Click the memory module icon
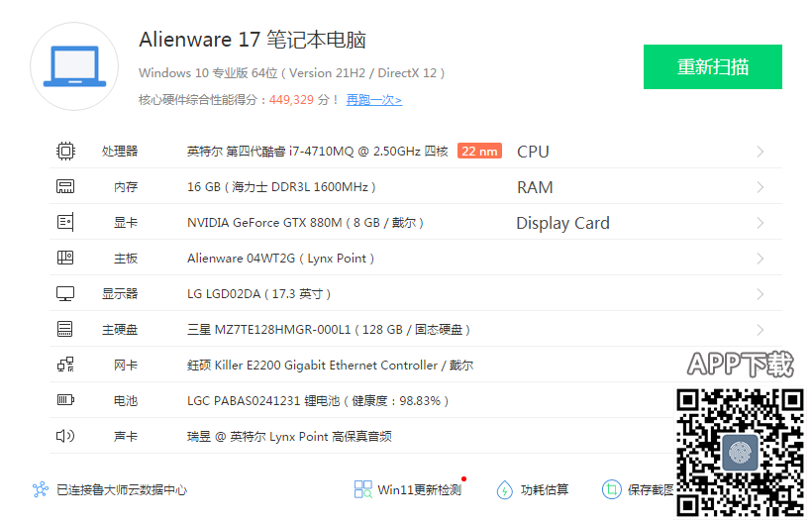812x525 pixels. (65, 186)
